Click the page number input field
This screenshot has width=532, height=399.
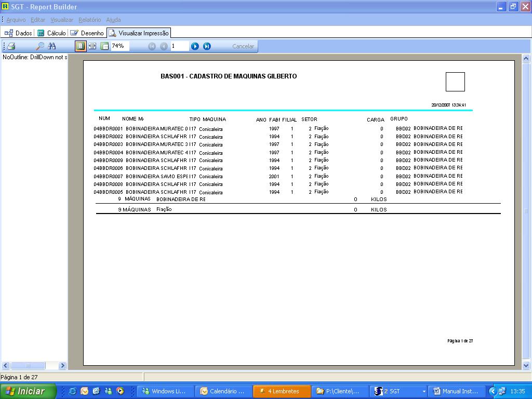tap(179, 46)
